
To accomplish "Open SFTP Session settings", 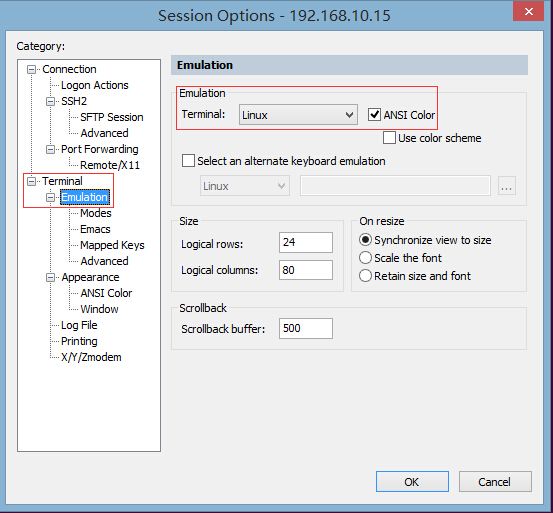I will pyautogui.click(x=111, y=117).
